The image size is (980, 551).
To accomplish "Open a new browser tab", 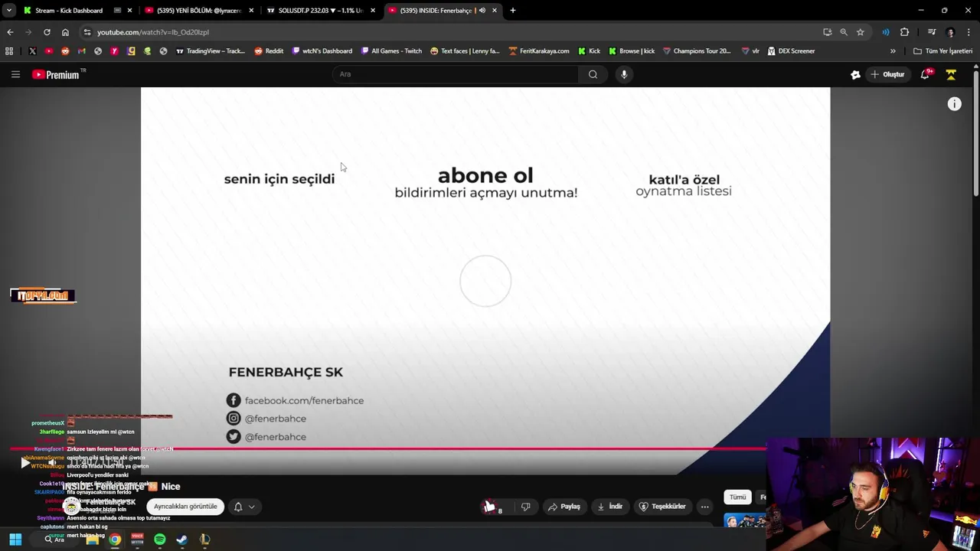I will (513, 11).
